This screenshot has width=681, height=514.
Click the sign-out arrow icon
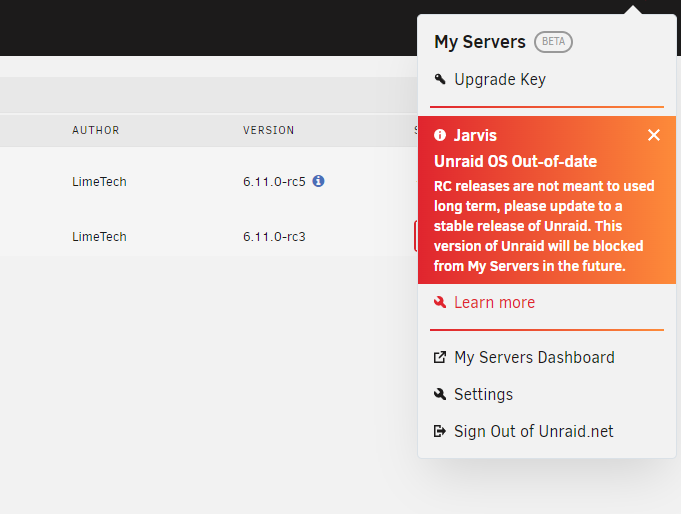point(440,431)
